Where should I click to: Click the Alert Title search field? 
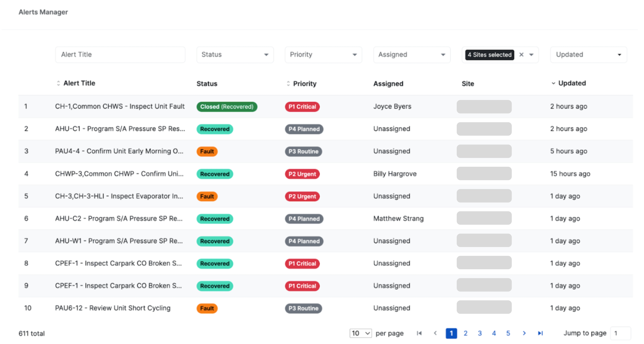pos(120,55)
